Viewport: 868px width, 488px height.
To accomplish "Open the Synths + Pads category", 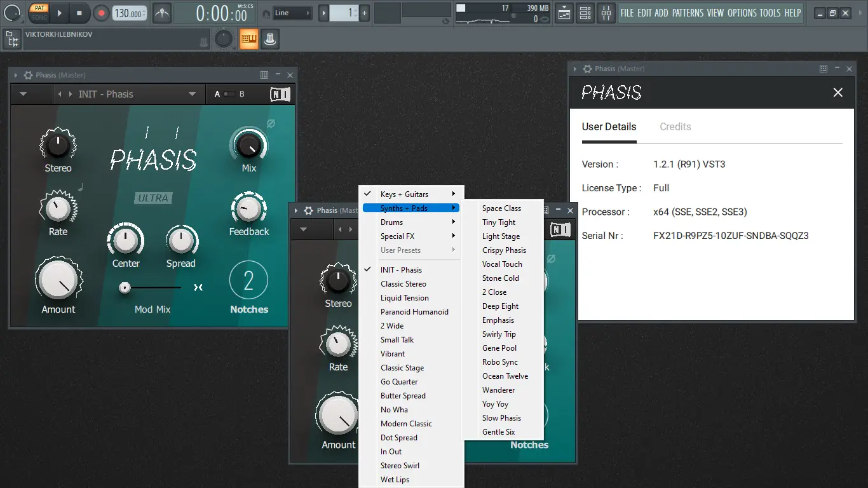I will [x=412, y=208].
